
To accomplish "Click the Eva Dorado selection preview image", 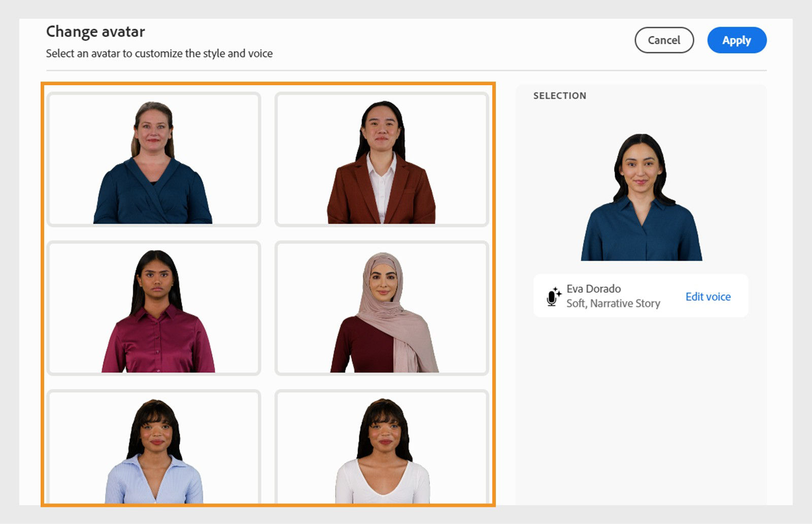I will (x=640, y=197).
